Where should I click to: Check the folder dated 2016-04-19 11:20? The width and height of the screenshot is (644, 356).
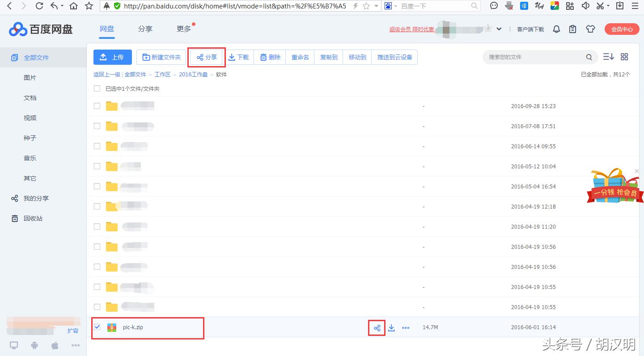[x=97, y=226]
